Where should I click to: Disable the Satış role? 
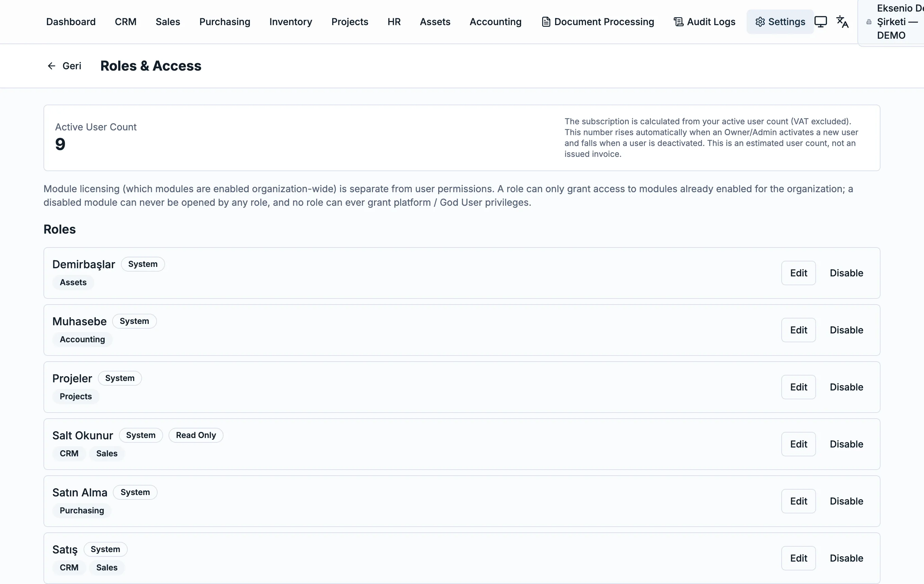coord(847,558)
